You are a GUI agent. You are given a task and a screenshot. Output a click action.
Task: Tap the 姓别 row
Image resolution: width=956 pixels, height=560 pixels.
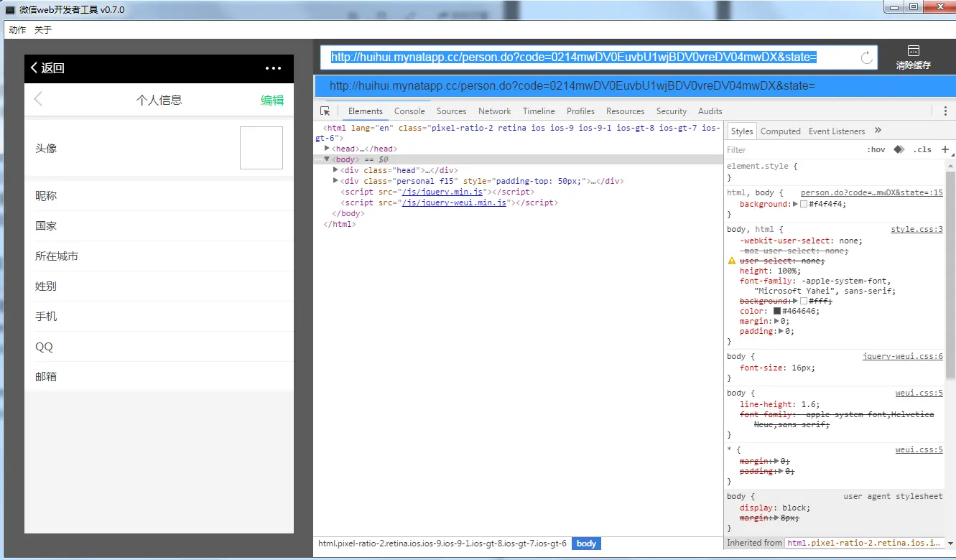pyautogui.click(x=159, y=286)
